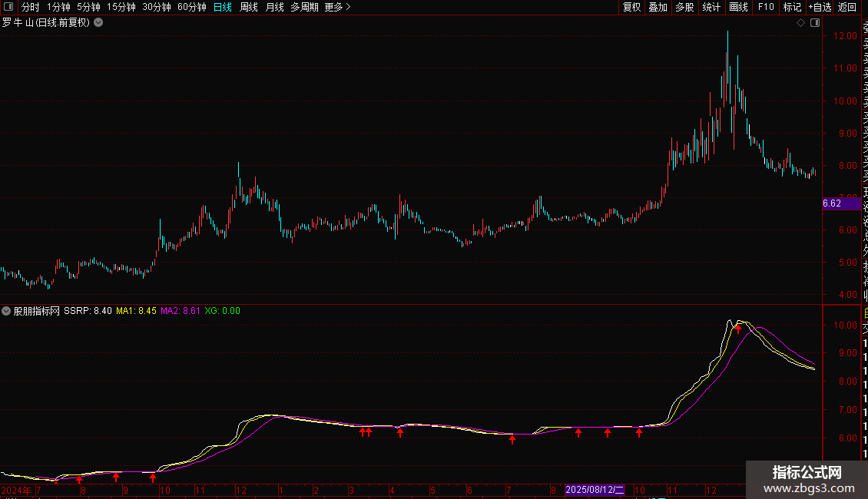Open the 画线 drawing tools
868x499 pixels.
(x=738, y=7)
